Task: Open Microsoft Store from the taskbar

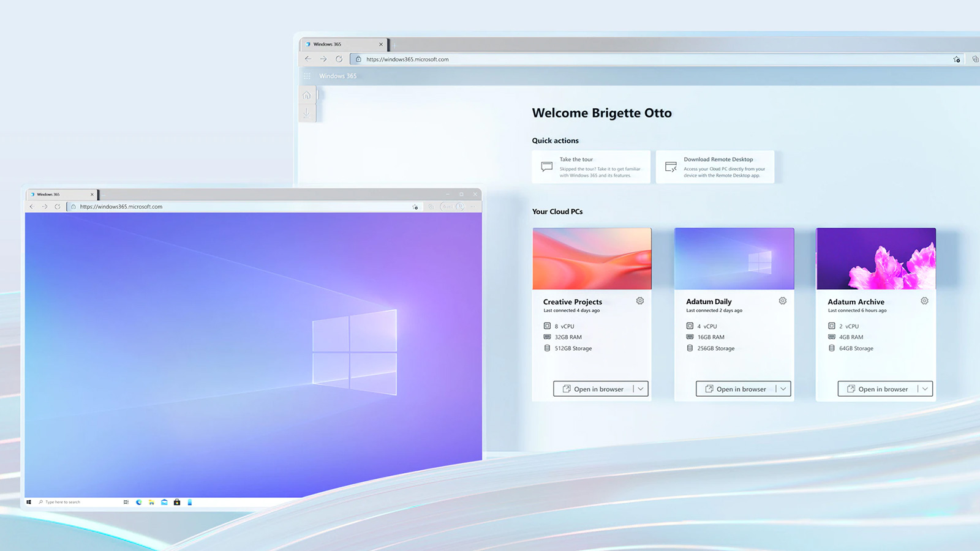Action: 177,502
